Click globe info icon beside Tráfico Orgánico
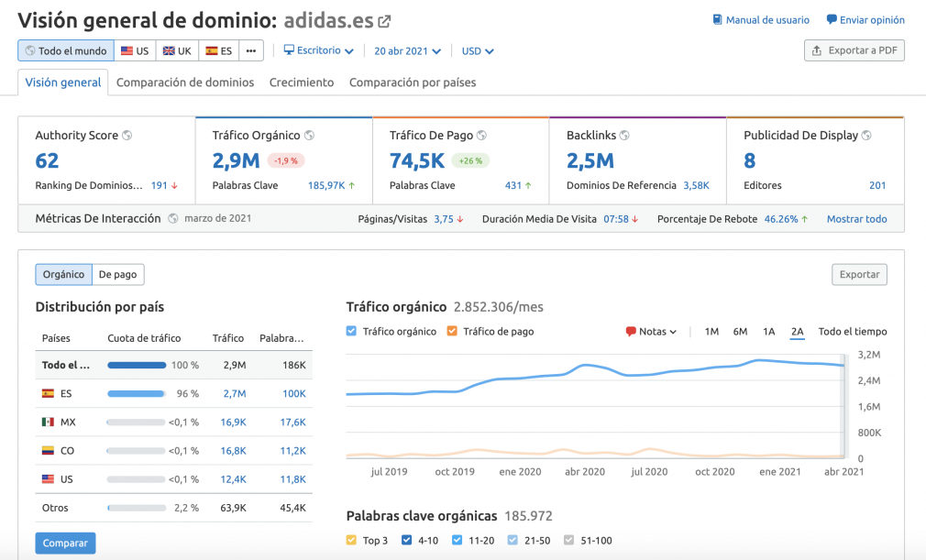 pyautogui.click(x=310, y=135)
